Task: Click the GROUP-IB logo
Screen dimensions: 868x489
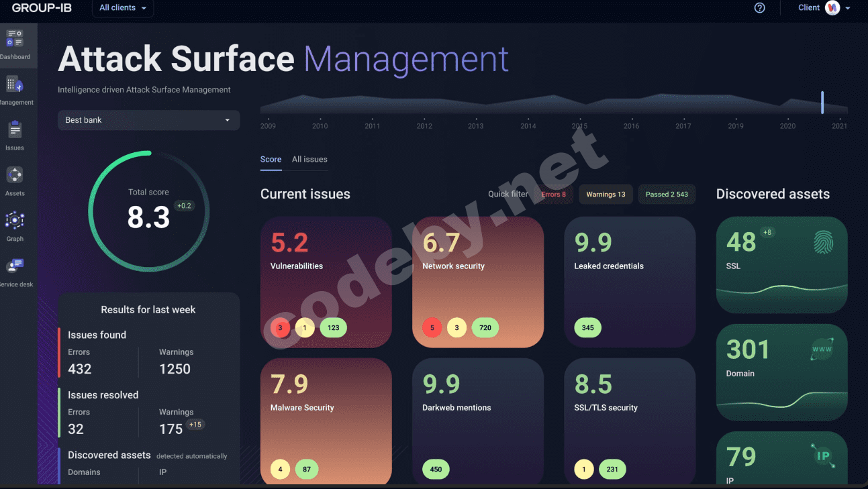Action: [42, 8]
